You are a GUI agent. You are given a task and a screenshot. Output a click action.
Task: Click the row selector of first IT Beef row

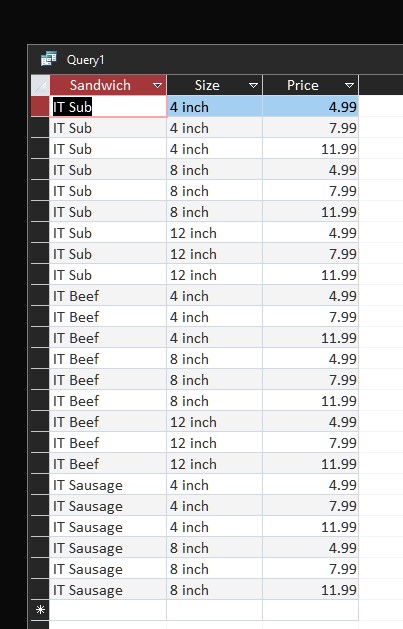pyautogui.click(x=40, y=296)
